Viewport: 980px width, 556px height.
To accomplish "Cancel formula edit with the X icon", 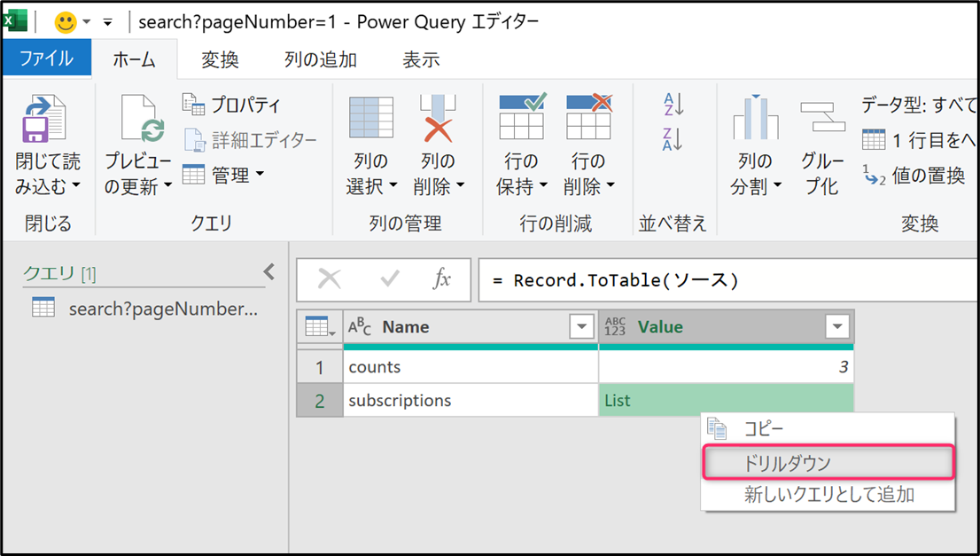I will pyautogui.click(x=330, y=279).
